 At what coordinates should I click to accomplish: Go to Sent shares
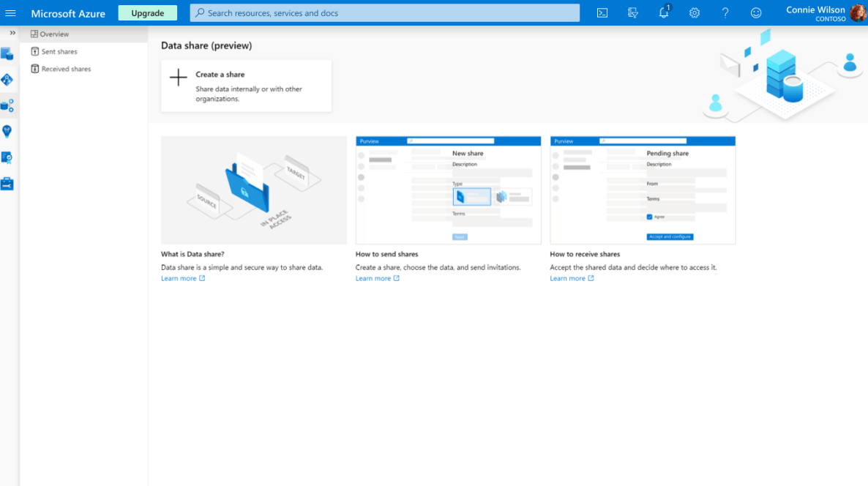coord(59,52)
